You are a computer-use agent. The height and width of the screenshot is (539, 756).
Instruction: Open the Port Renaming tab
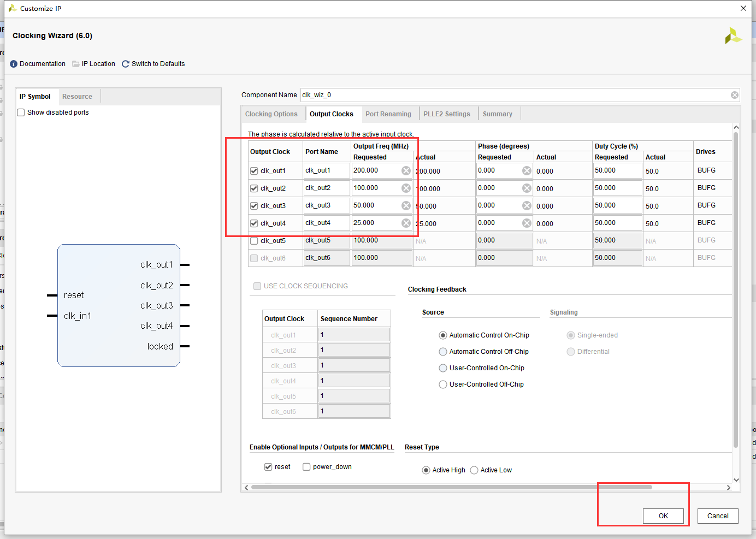pyautogui.click(x=388, y=114)
